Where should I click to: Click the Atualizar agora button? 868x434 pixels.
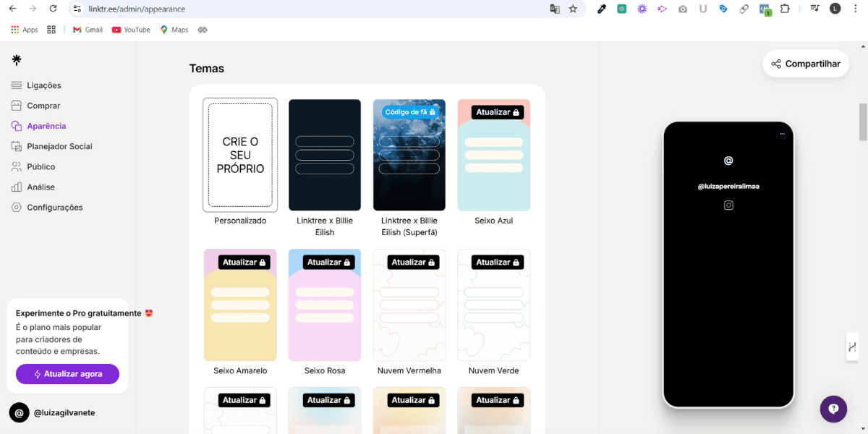(67, 374)
